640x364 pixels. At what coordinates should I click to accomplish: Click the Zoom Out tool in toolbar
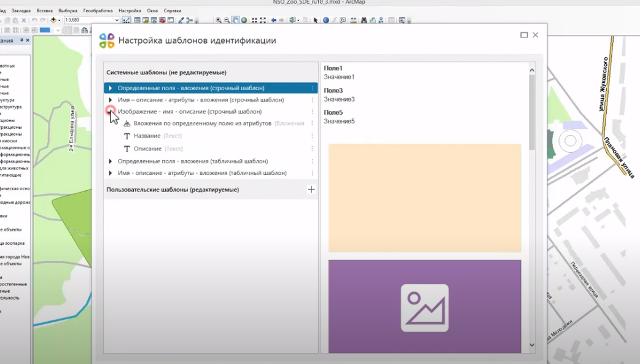(x=227, y=20)
